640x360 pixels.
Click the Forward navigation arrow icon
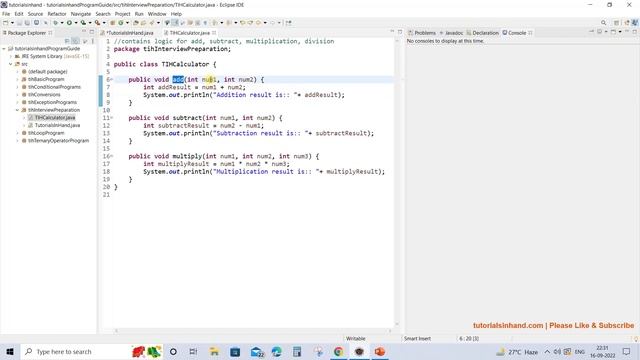tap(272, 23)
